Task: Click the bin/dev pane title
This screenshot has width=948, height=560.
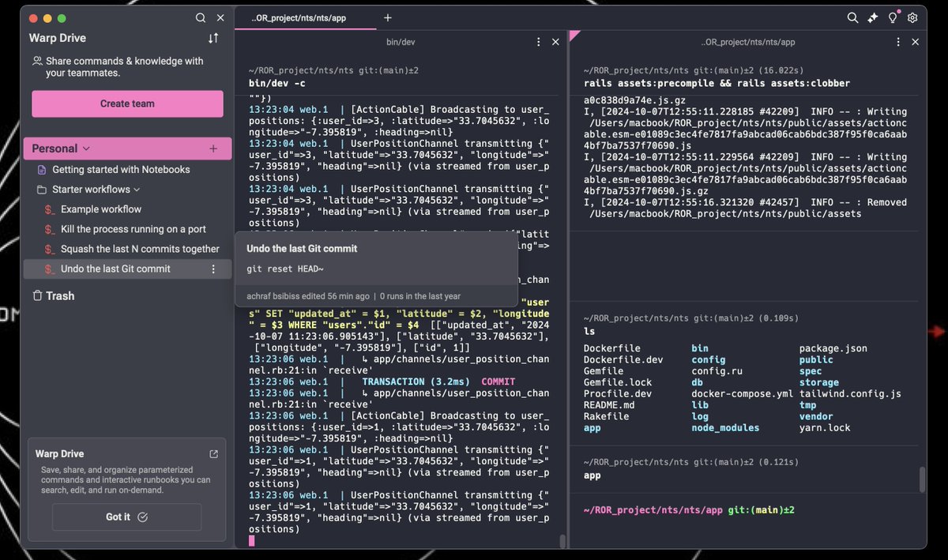Action: coord(401,42)
